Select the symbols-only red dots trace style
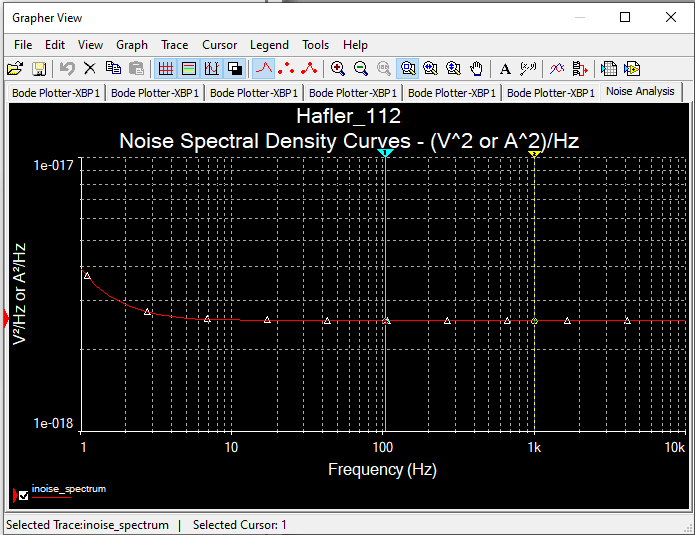 coord(286,69)
